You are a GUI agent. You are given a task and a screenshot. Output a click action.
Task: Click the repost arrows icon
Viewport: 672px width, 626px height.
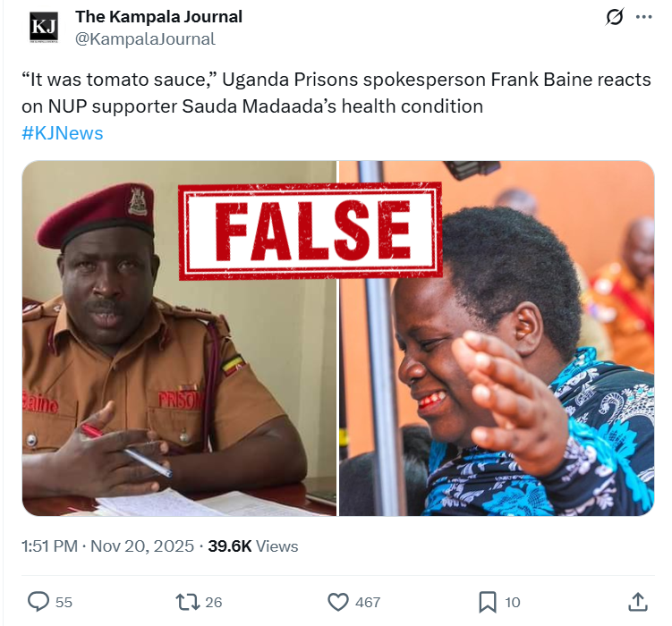coord(188,602)
